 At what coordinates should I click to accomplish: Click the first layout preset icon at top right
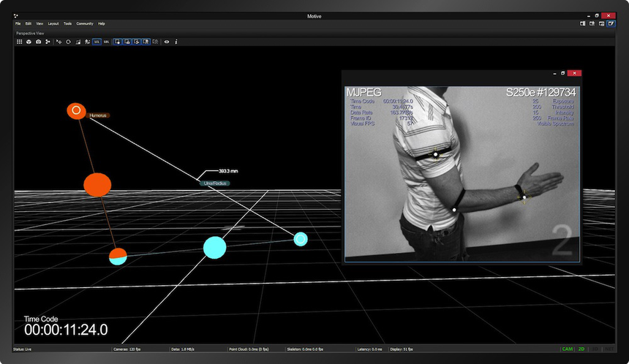click(x=582, y=23)
